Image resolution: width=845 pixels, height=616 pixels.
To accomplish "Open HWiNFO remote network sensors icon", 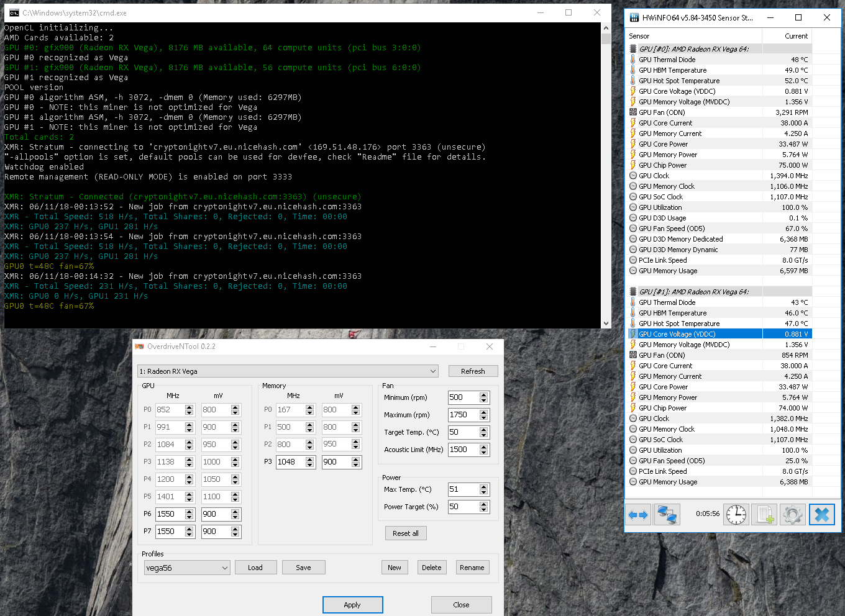I will pyautogui.click(x=667, y=514).
